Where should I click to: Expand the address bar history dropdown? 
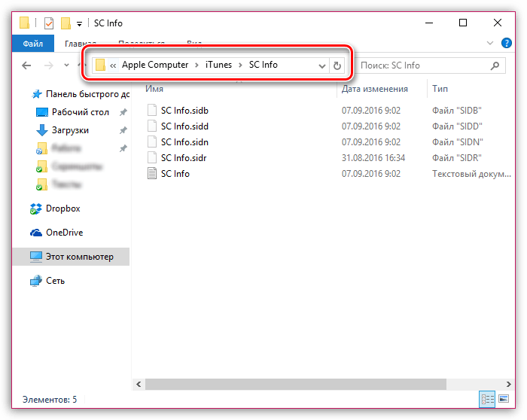coord(322,65)
